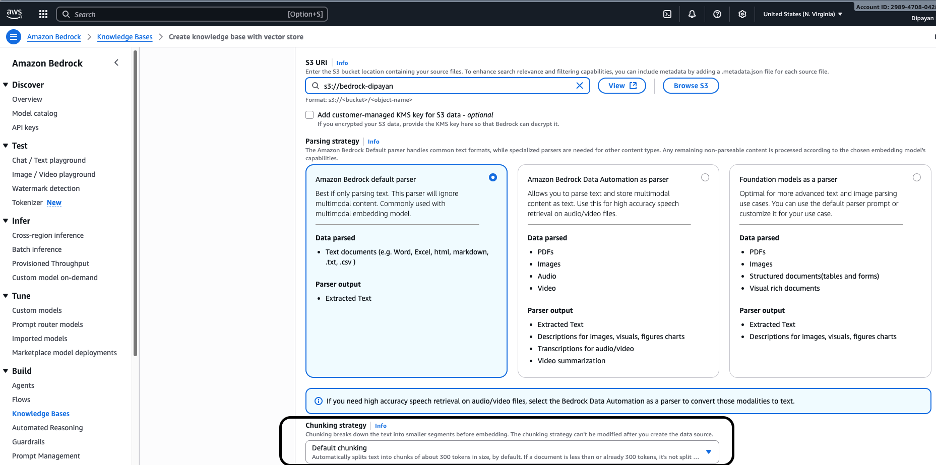
Task: Open the AWS services grid menu
Action: (43, 14)
